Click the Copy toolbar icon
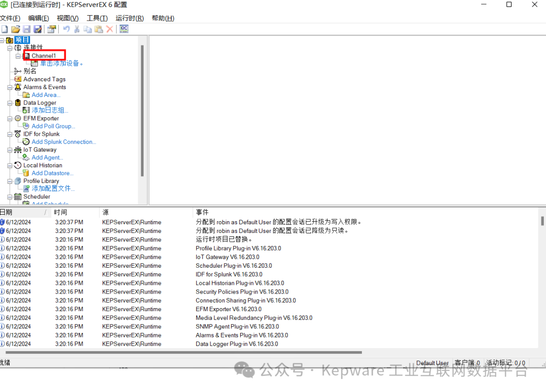This screenshot has width=546, height=392. point(88,29)
